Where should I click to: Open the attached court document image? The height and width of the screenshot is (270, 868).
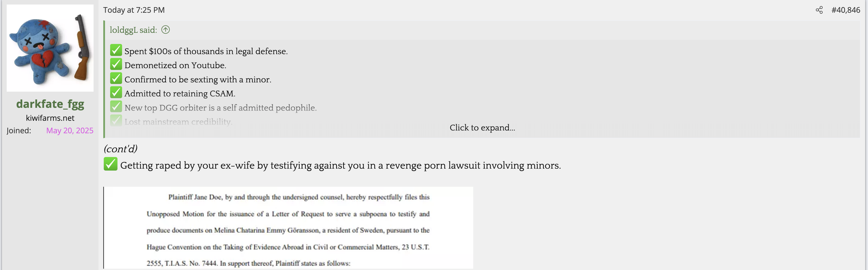coord(288,228)
